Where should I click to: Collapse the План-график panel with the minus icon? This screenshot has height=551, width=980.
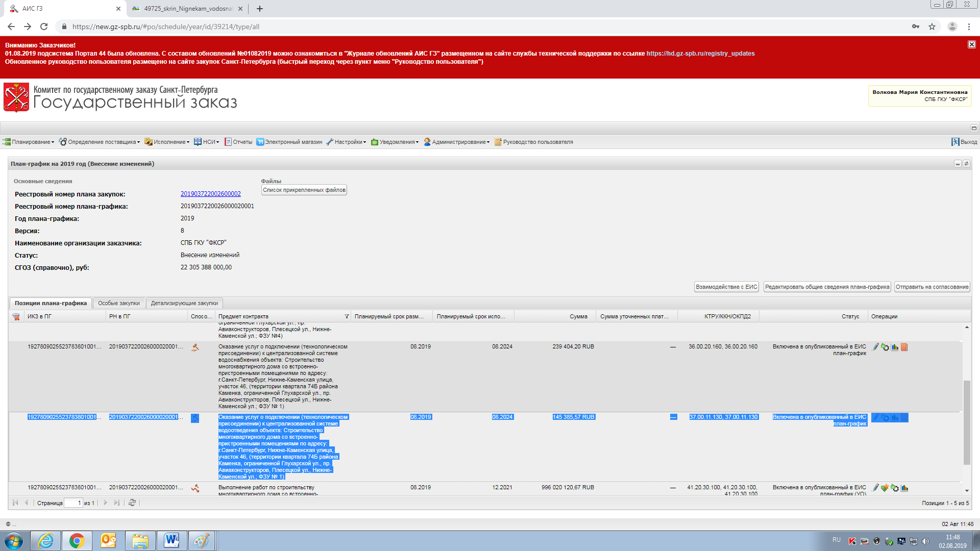[958, 164]
